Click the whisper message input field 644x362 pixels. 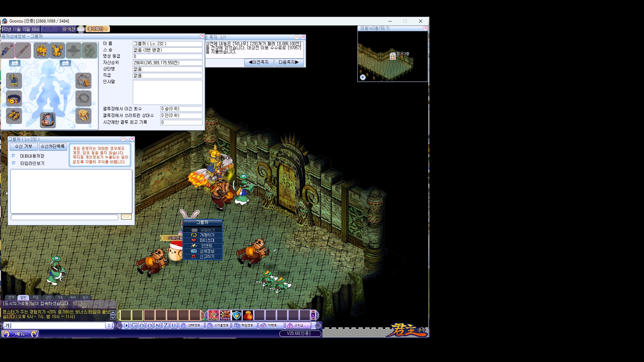click(64, 218)
